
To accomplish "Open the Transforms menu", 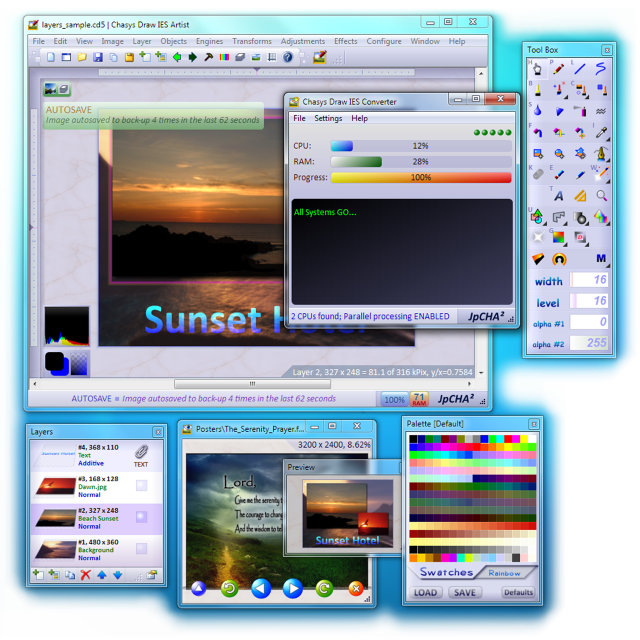I will pos(252,42).
